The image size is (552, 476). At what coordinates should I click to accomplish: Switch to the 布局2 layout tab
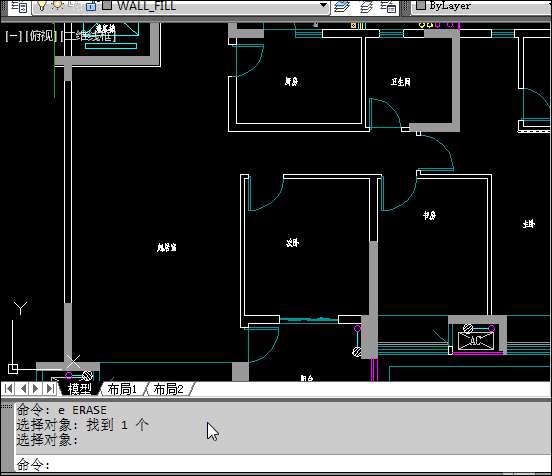pos(168,389)
